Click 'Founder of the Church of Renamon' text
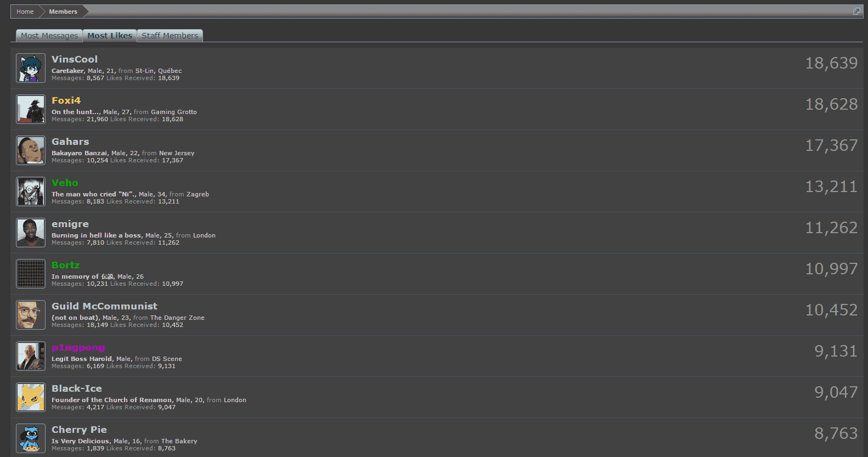The image size is (868, 457). coord(111,400)
